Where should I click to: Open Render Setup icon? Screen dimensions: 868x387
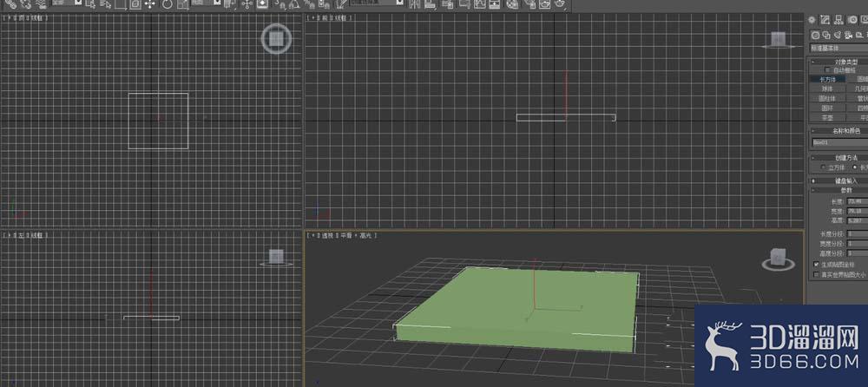point(529,5)
